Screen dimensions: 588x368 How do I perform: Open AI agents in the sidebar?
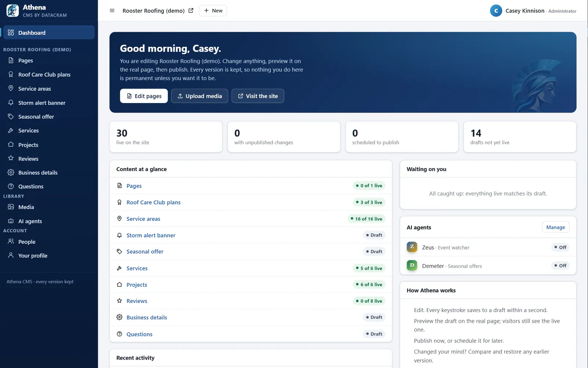pos(49,221)
